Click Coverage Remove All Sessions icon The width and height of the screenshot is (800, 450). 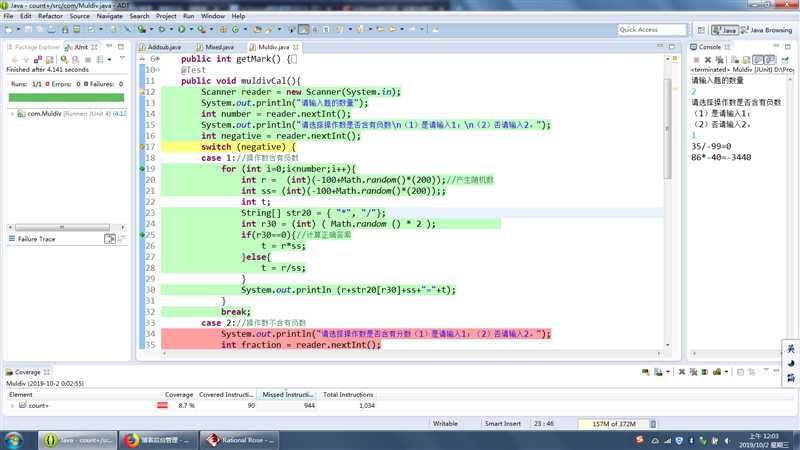click(693, 372)
